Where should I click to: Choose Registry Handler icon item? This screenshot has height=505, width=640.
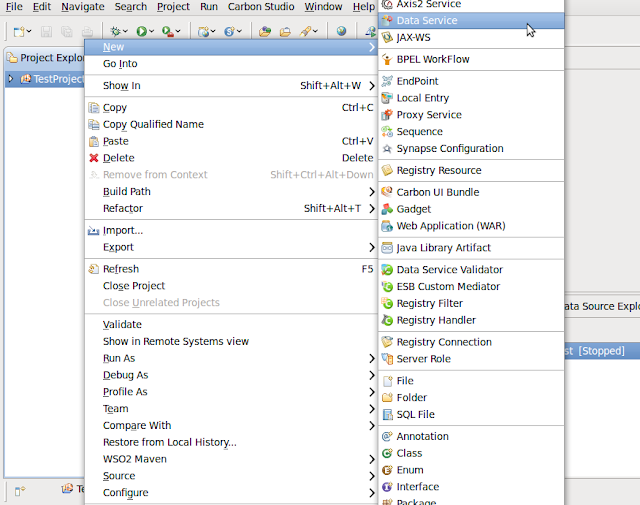point(471,320)
